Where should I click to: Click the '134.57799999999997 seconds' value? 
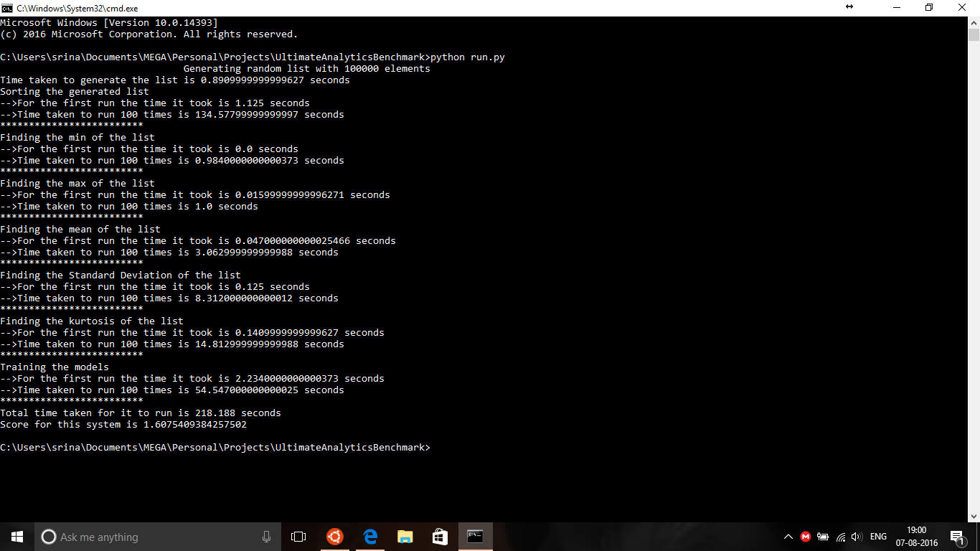tap(270, 115)
